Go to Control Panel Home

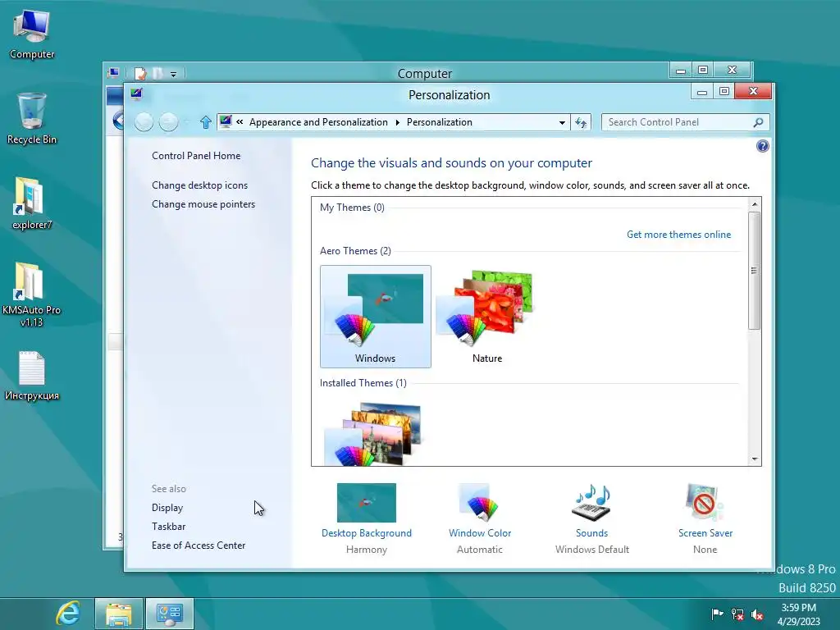click(x=196, y=155)
